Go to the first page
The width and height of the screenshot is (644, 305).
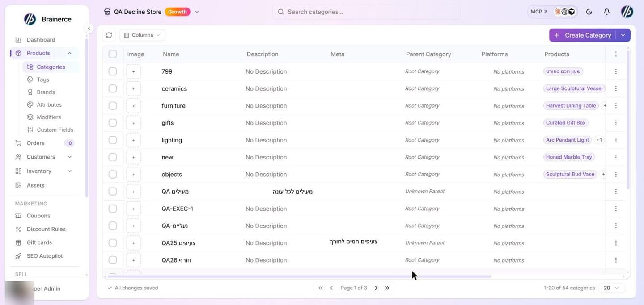click(x=320, y=288)
